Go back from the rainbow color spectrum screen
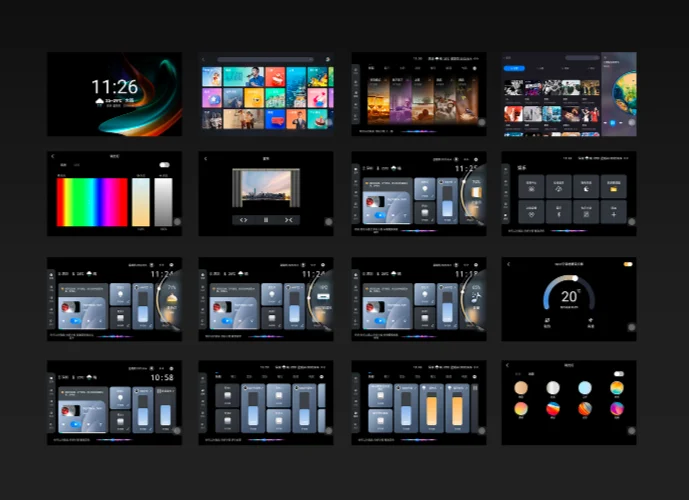Screen dimensions: 689x500 (53, 156)
